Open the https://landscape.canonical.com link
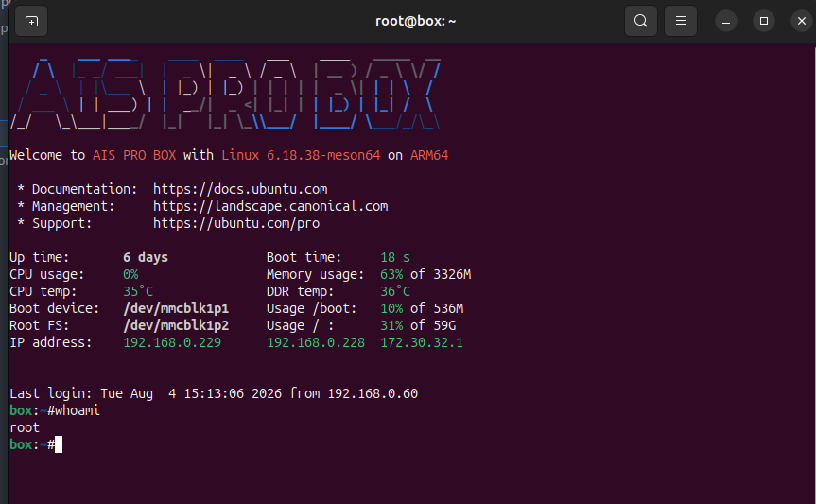Viewport: 816px width, 504px height. pos(270,206)
